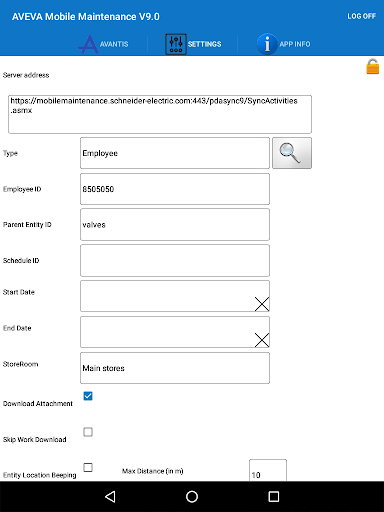Click the 'Parent Entity ID' label
384x512 pixels.
coord(27,225)
